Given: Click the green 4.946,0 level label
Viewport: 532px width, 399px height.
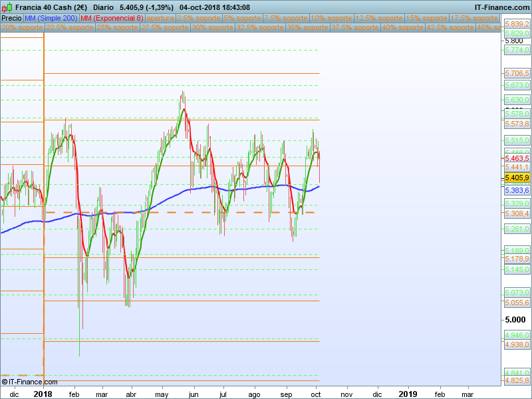Looking at the screenshot, I should click(x=517, y=335).
